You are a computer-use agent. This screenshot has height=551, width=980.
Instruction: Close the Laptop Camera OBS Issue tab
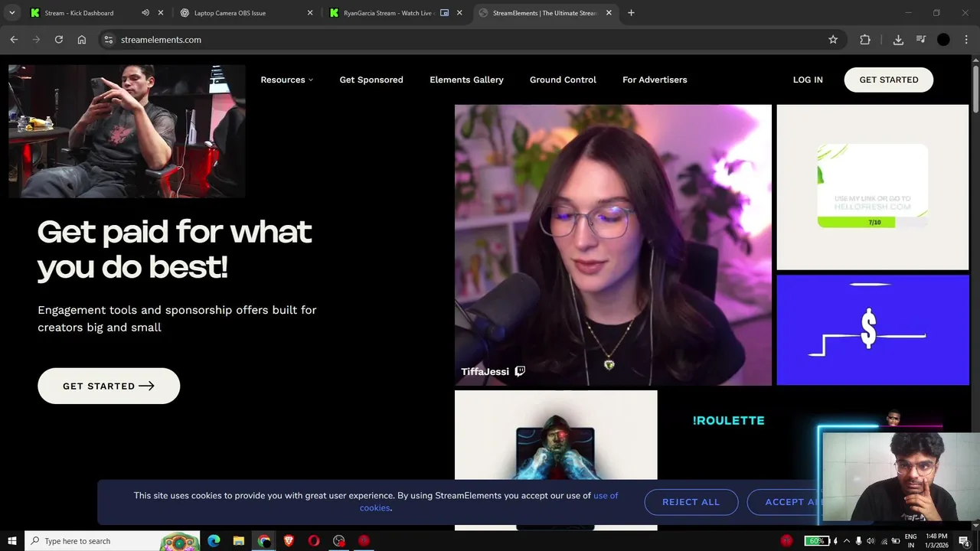tap(310, 13)
